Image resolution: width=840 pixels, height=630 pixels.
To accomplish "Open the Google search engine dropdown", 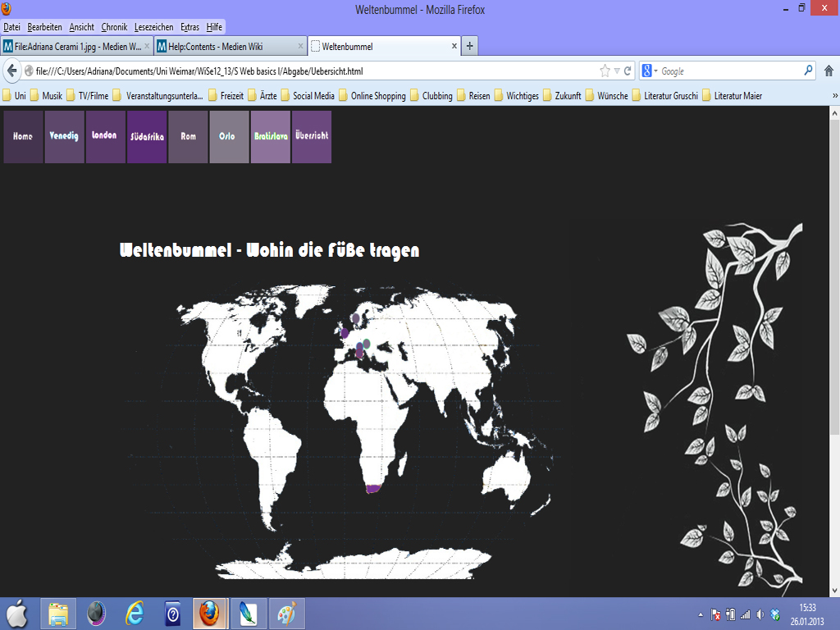I will [x=650, y=71].
